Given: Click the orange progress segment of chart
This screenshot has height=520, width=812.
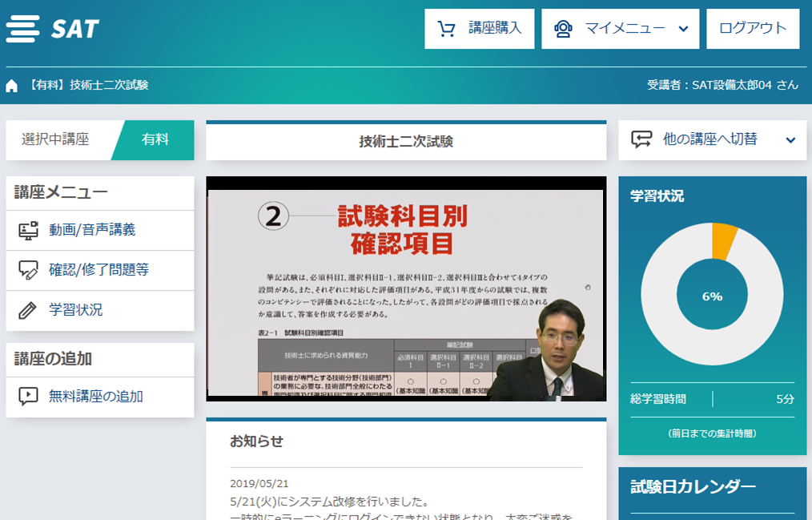Looking at the screenshot, I should pyautogui.click(x=723, y=240).
